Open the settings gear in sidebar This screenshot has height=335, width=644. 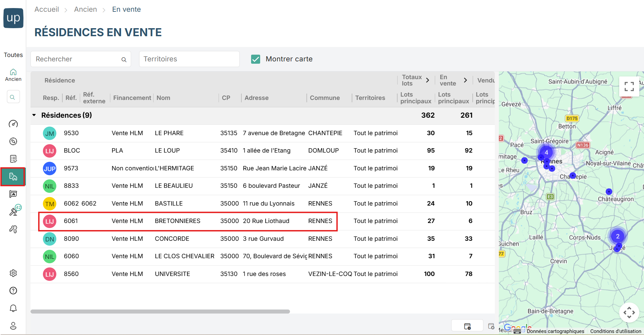(x=13, y=273)
